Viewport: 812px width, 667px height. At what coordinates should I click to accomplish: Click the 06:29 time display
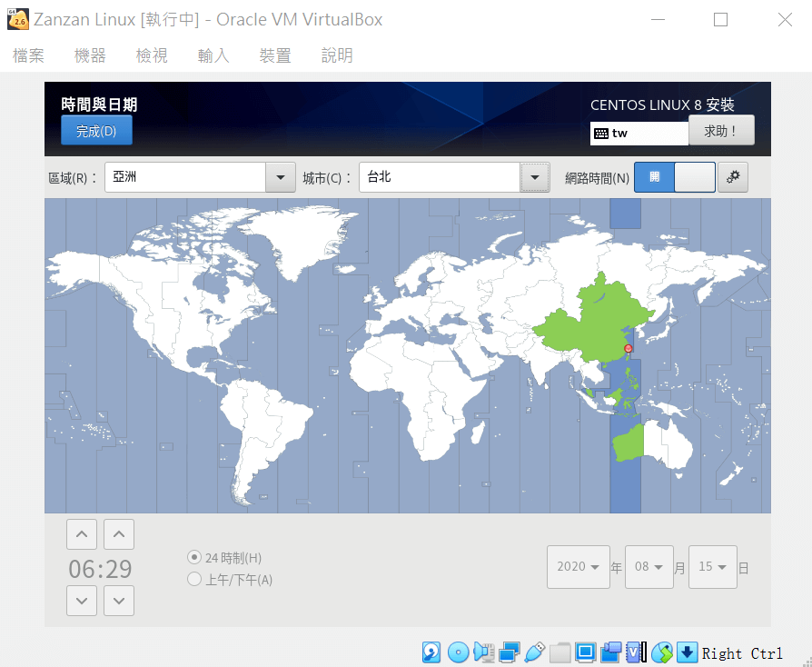pos(101,569)
